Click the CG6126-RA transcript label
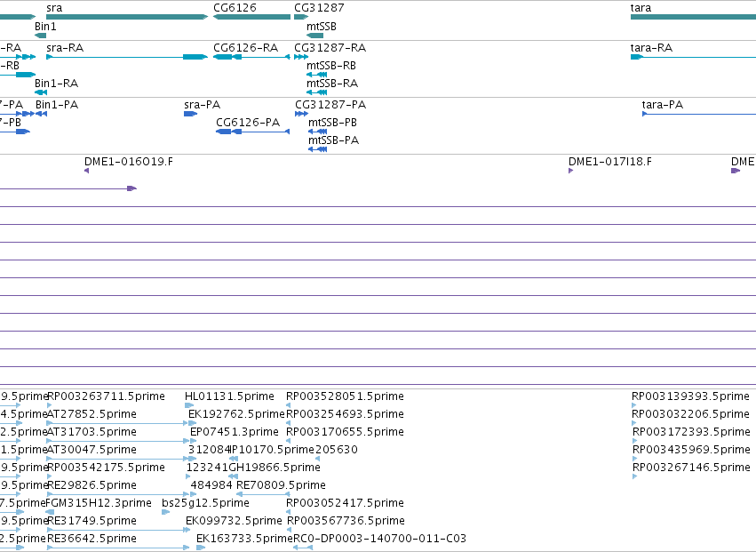 coord(246,48)
